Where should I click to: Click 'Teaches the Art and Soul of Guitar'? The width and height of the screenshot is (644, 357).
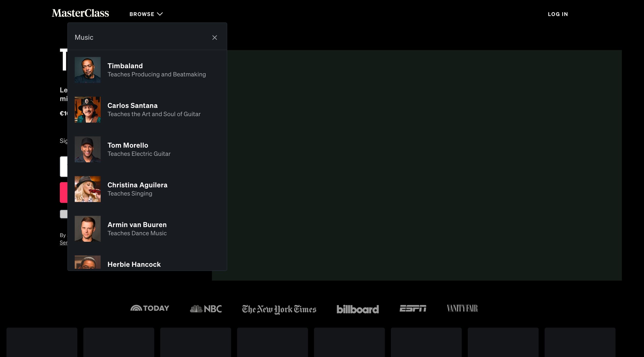(154, 114)
